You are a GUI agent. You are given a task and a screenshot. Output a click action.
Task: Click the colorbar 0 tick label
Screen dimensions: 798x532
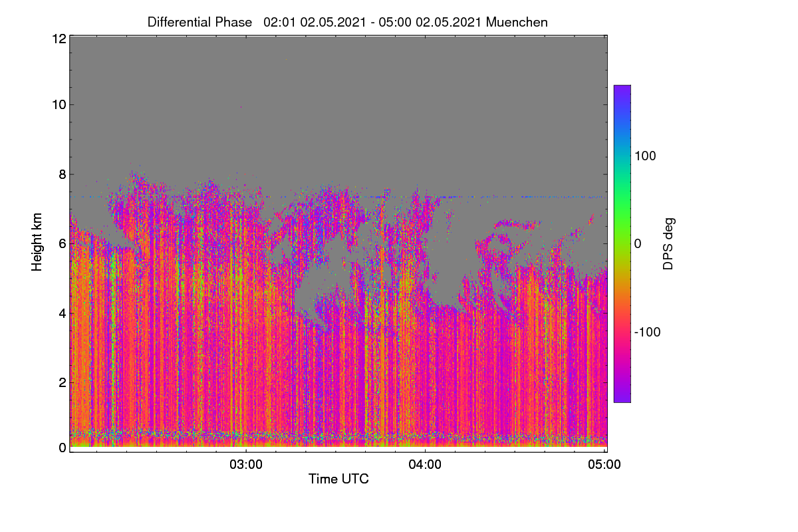638,243
